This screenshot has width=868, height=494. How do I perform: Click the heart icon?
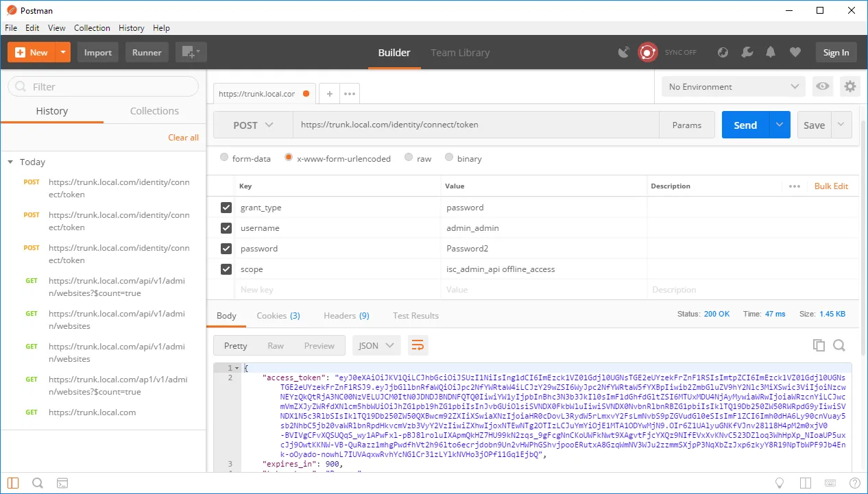795,52
